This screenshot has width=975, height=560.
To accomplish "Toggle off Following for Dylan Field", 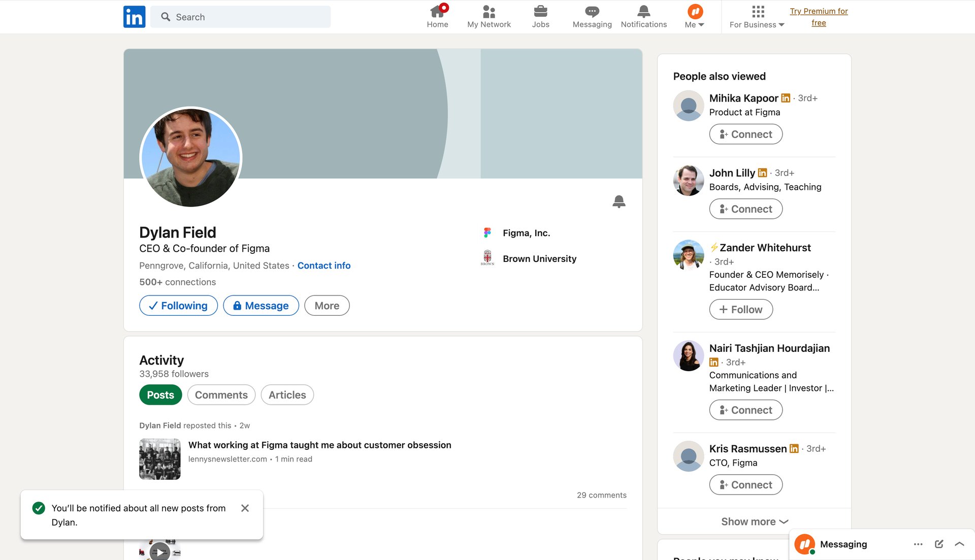I will tap(178, 305).
